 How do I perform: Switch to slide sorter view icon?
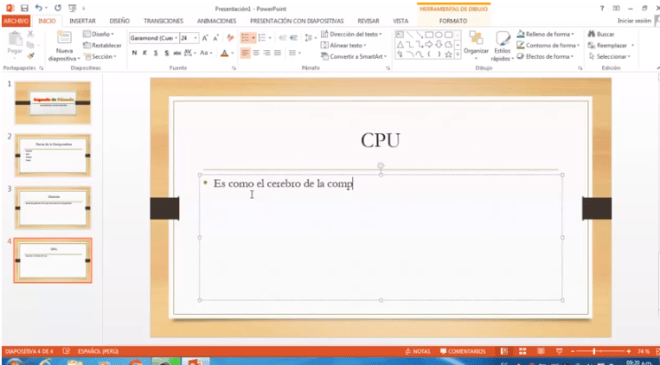click(522, 351)
